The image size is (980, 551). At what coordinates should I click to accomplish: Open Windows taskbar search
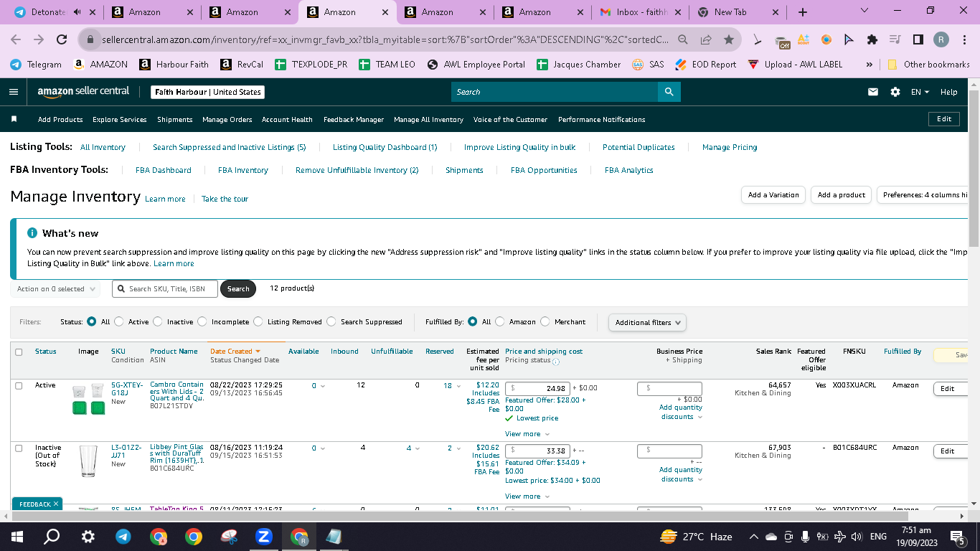tap(52, 536)
